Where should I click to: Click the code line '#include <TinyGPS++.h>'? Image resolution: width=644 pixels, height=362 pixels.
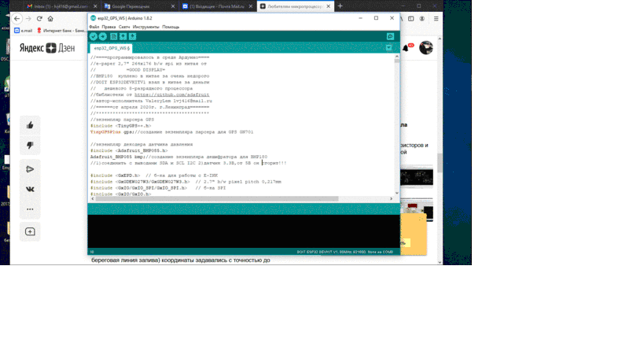pos(121,126)
